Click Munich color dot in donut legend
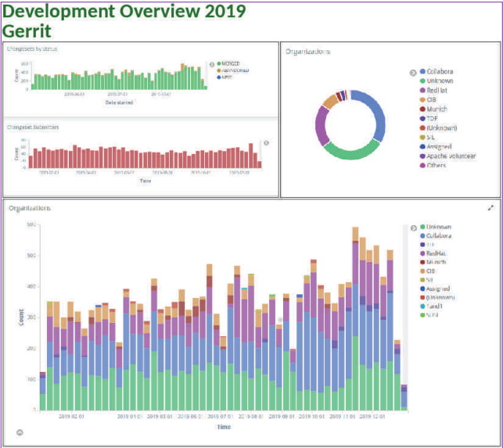This screenshot has width=503, height=448. tap(423, 109)
